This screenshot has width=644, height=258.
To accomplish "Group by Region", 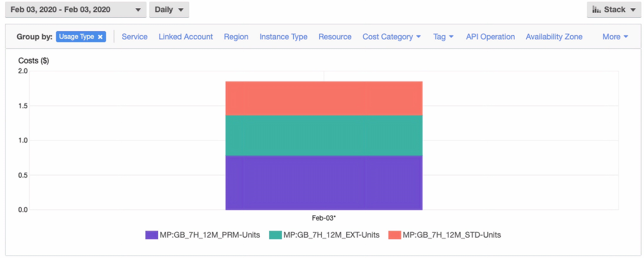I will (236, 37).
